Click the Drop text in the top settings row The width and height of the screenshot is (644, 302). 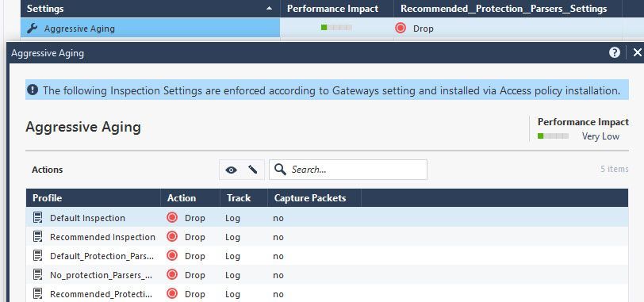click(423, 29)
